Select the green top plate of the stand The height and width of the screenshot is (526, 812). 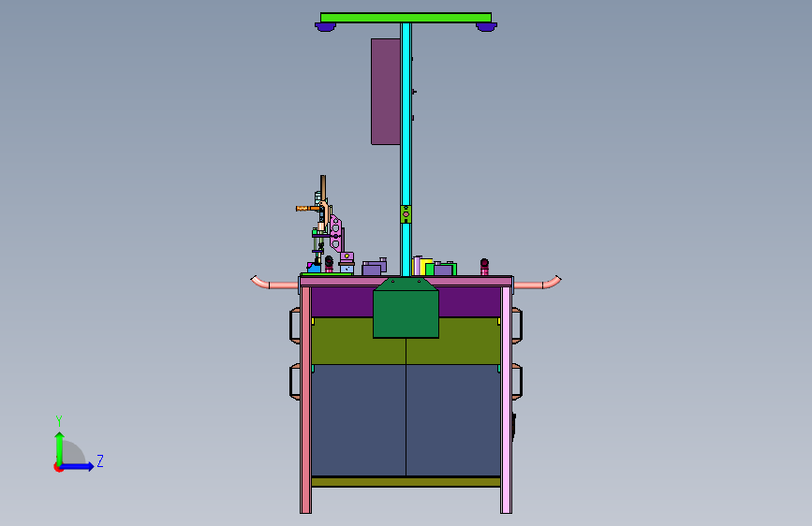(x=406, y=18)
